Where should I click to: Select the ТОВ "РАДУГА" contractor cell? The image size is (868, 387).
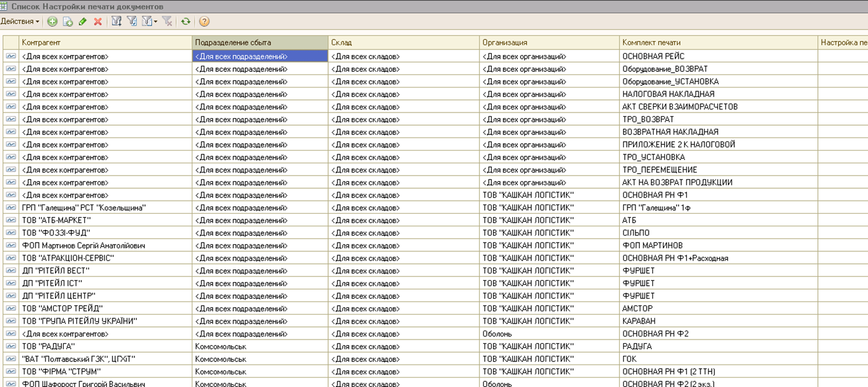click(x=106, y=346)
